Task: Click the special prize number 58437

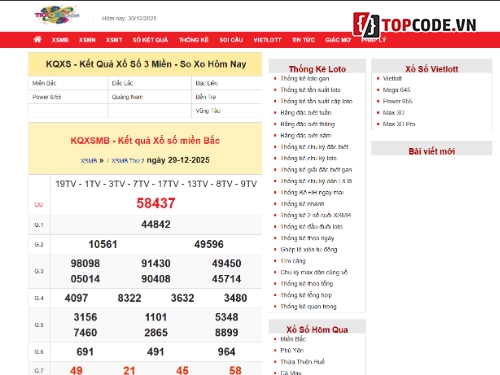Action: tap(156, 203)
